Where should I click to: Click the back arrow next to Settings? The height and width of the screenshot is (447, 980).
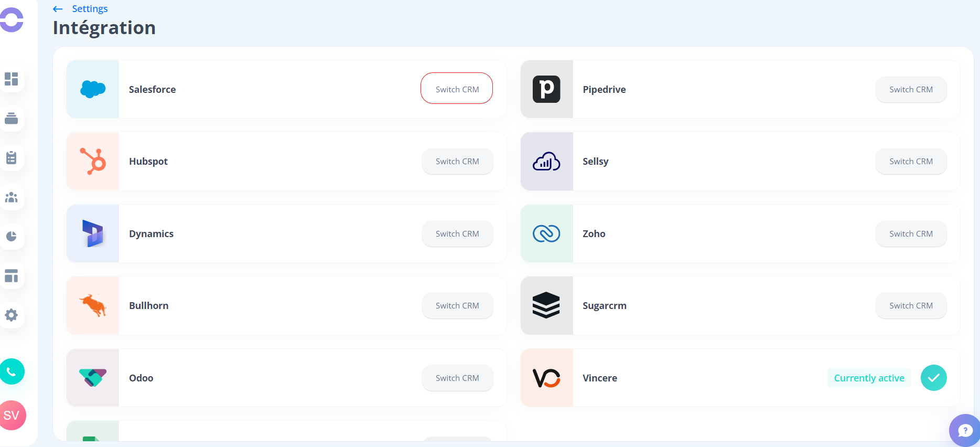(58, 9)
